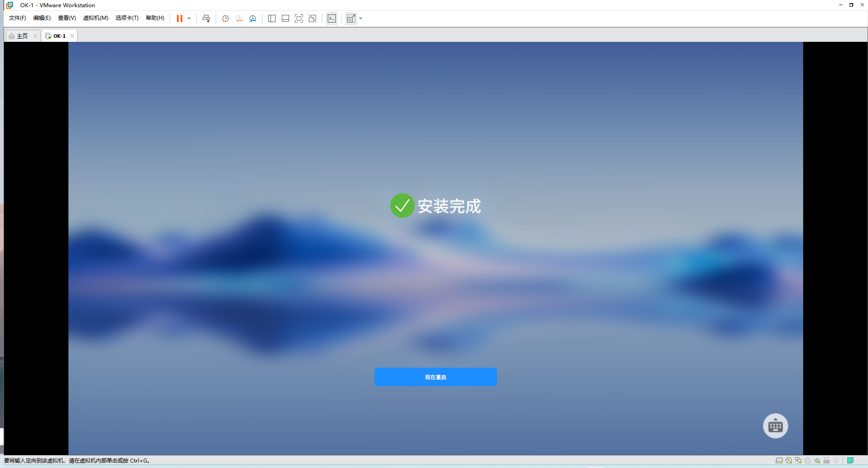Open the on-screen keyboard in the installer
Image resolution: width=868 pixels, height=468 pixels.
(x=775, y=426)
